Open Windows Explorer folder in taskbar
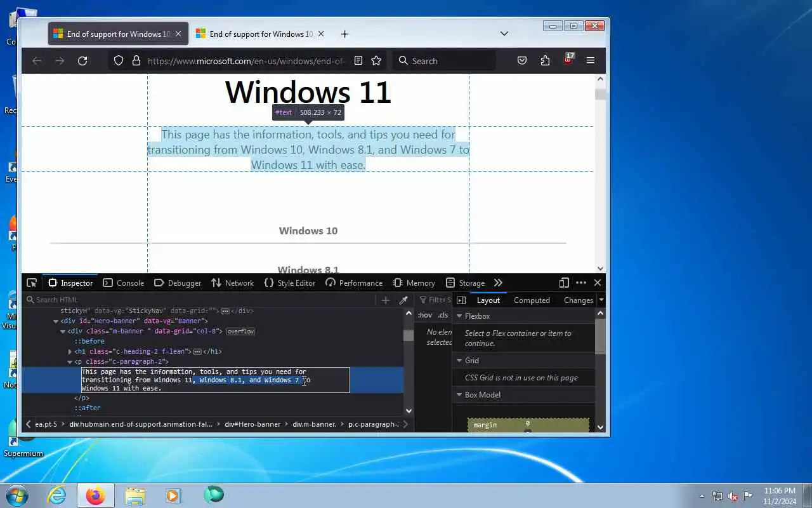Screen dimensions: 812x508 click(135, 495)
